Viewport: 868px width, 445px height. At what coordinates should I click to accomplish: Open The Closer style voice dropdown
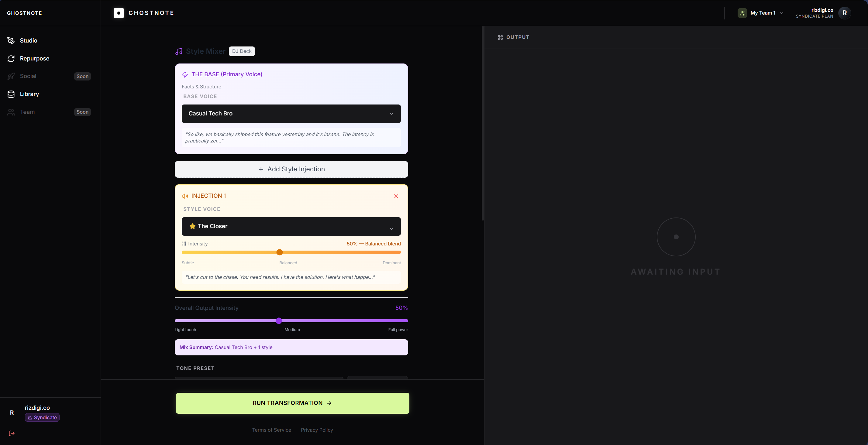[291, 226]
